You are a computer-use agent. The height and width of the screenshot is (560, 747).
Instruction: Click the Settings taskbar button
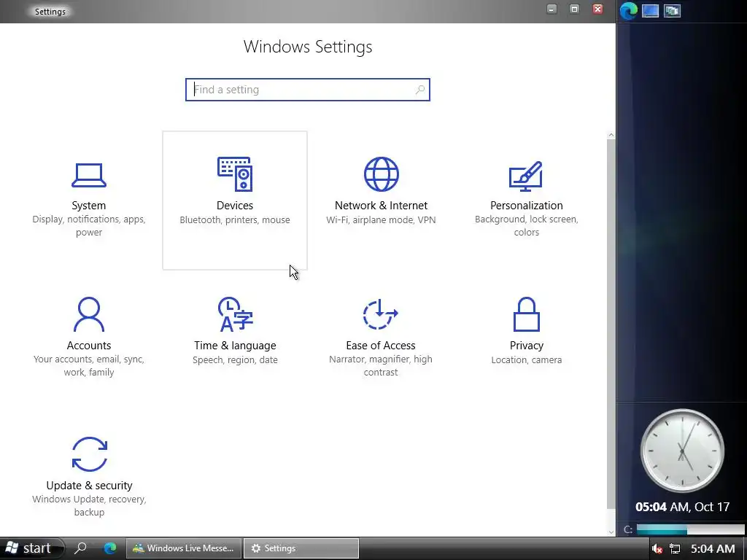[x=301, y=548]
